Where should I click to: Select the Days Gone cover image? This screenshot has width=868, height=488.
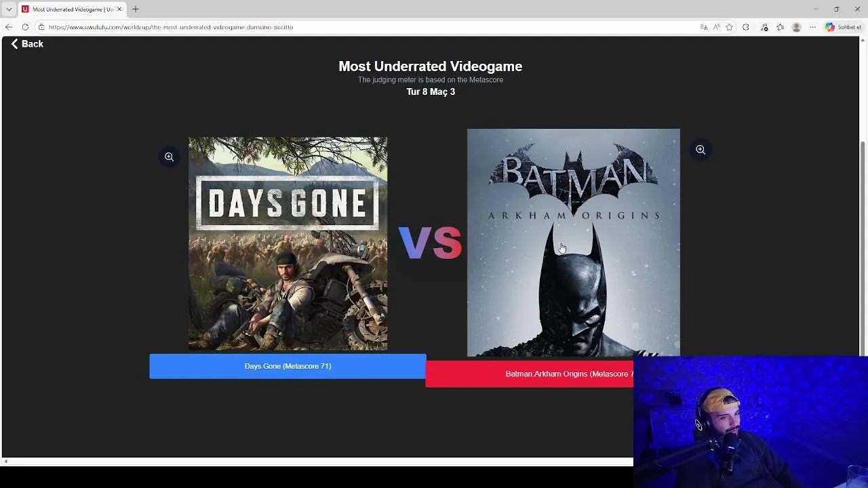pos(288,244)
